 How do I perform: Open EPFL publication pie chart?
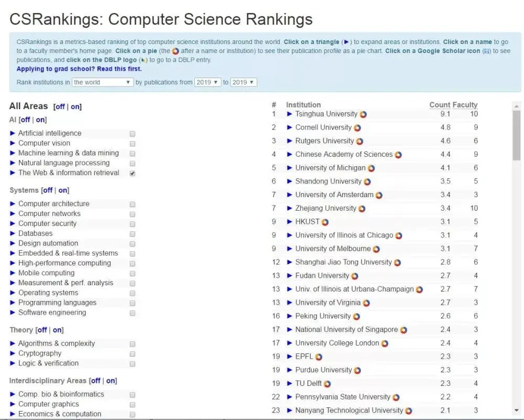coord(319,357)
